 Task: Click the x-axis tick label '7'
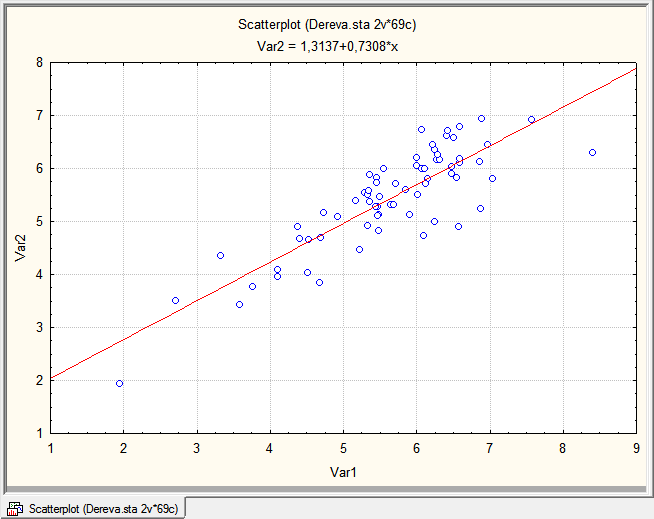pyautogui.click(x=490, y=448)
